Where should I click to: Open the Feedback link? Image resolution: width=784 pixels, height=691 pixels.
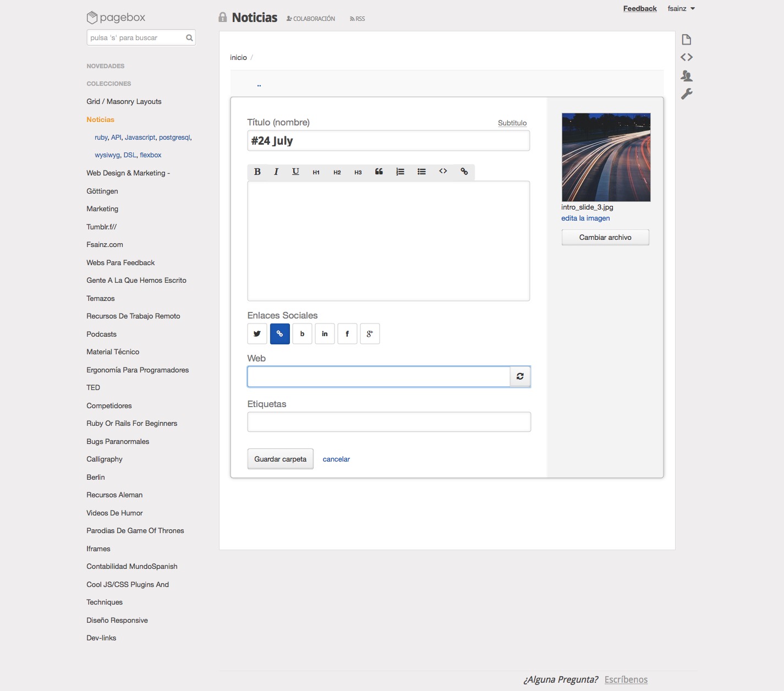click(640, 8)
